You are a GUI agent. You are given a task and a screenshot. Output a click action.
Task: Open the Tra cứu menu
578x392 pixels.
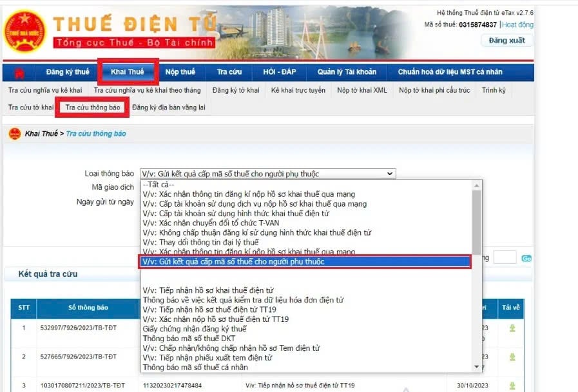pos(229,72)
